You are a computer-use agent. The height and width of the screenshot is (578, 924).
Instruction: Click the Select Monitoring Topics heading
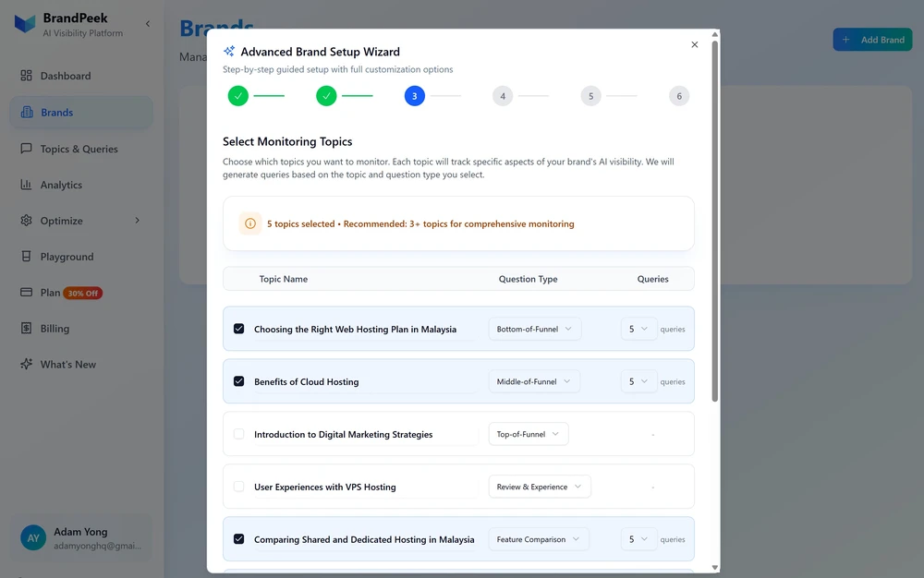[x=287, y=141]
